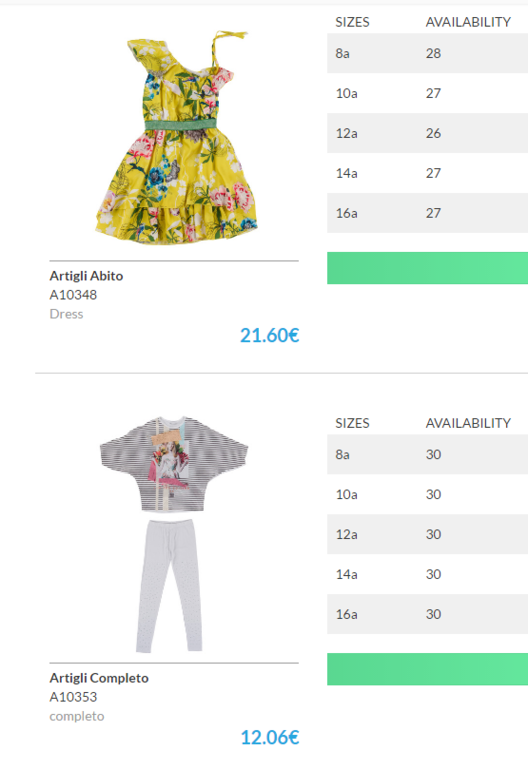
Task: Select the 14a row for Artigli Completo
Action: coord(427,574)
